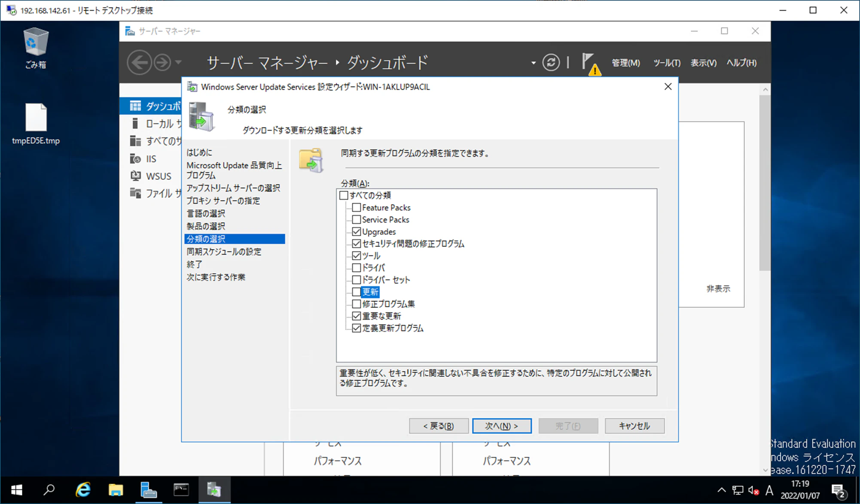Close the WSUS settings wizard dialog
Viewport: 860px width, 504px height.
click(668, 87)
